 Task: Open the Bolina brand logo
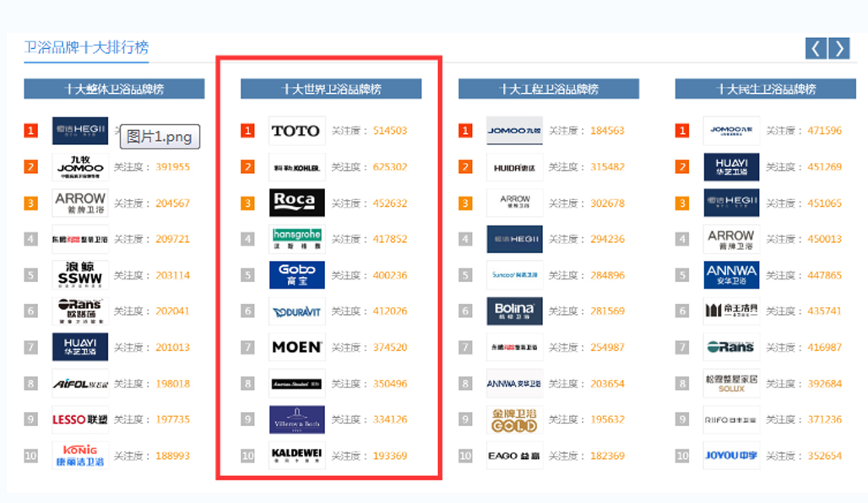click(x=514, y=311)
